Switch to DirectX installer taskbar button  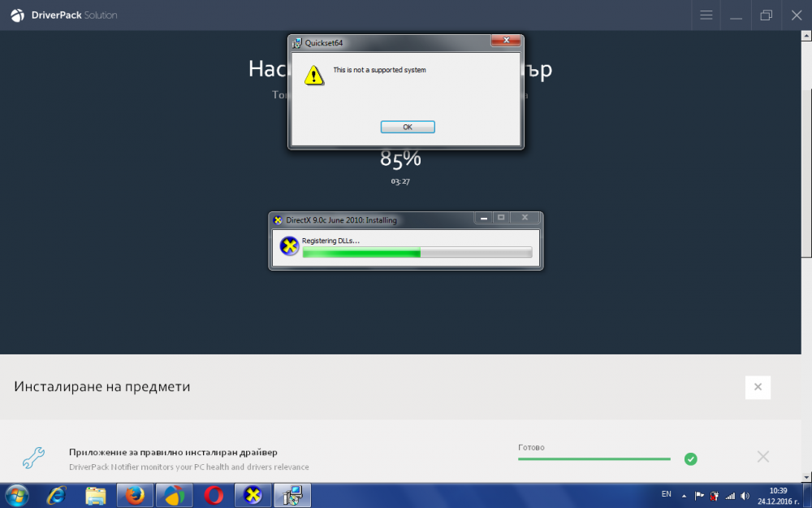[x=253, y=496]
